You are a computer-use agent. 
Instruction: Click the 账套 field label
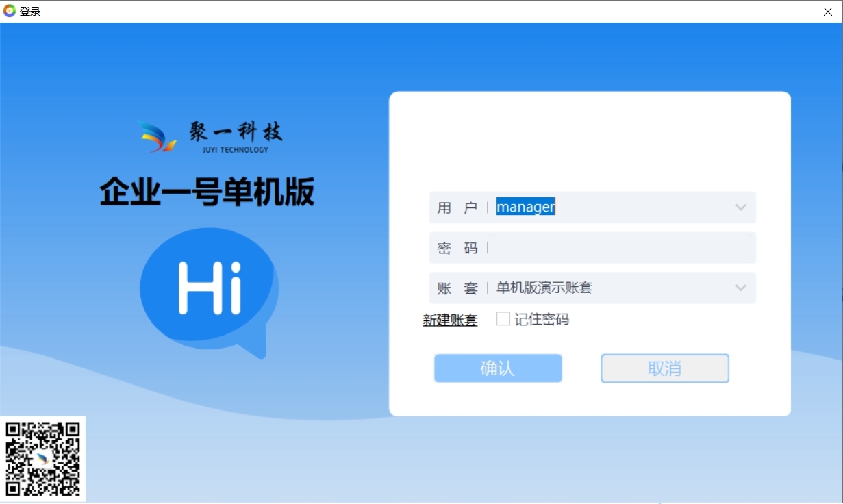[x=457, y=288]
